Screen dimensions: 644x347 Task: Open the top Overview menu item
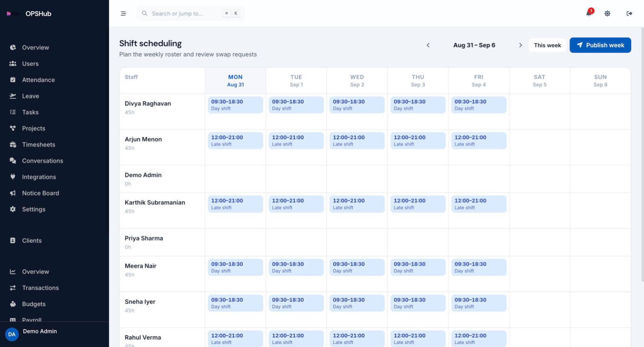55,47
